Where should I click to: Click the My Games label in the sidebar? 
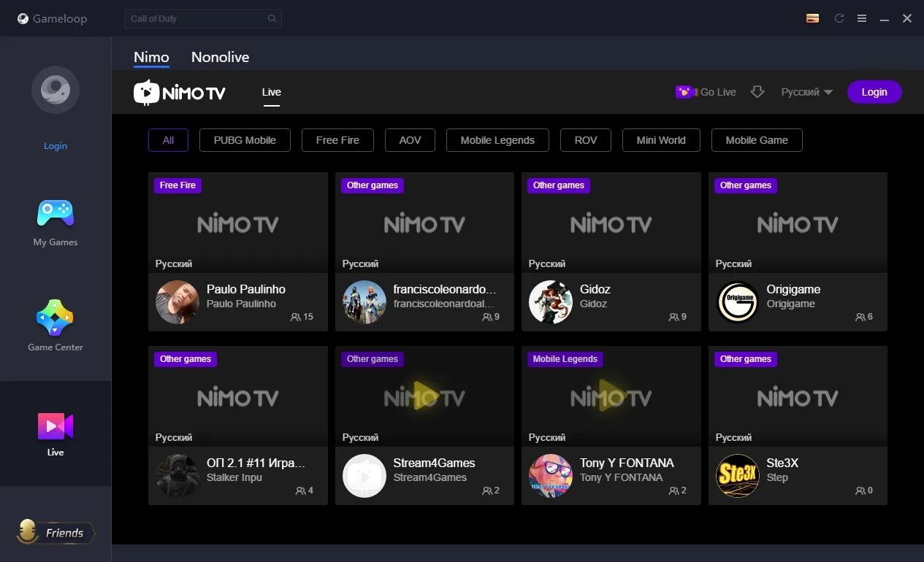pyautogui.click(x=56, y=242)
